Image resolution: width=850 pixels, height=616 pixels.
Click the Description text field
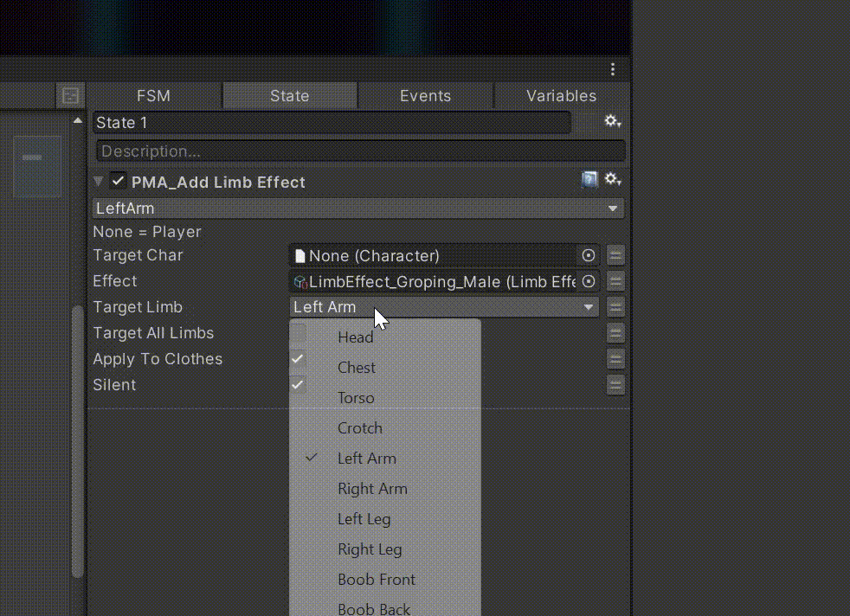pyautogui.click(x=358, y=151)
